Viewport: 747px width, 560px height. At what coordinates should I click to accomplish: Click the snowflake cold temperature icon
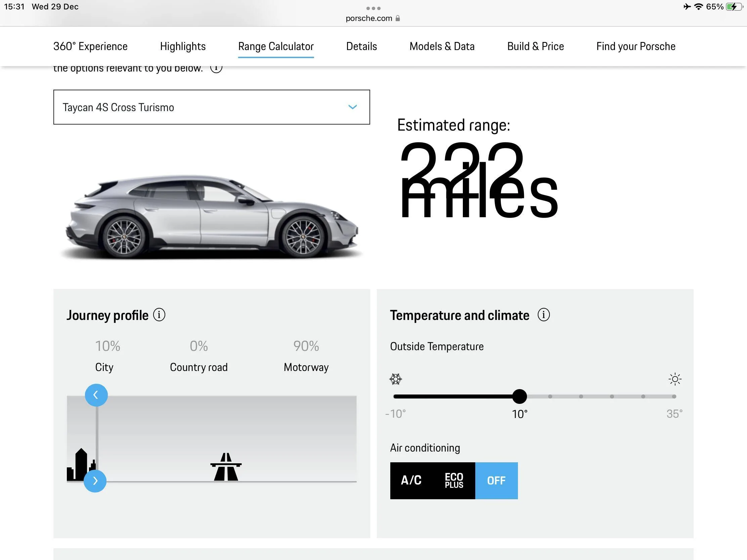pyautogui.click(x=395, y=379)
